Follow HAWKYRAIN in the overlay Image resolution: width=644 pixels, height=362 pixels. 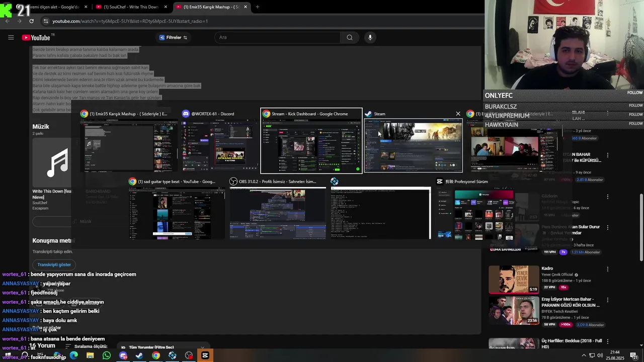635,124
